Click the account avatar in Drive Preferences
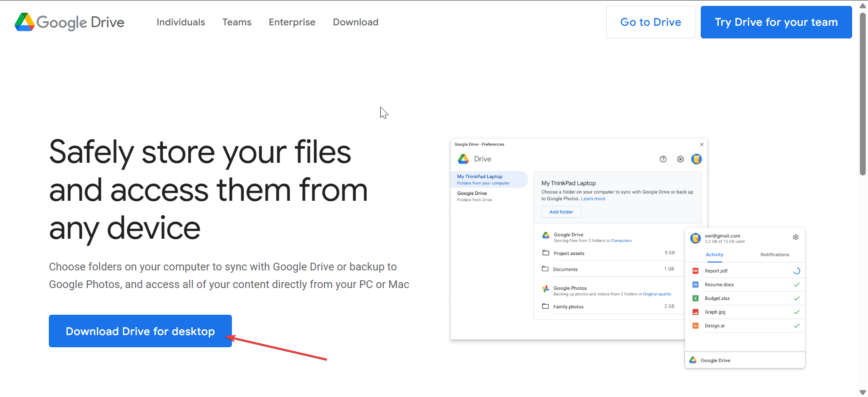The width and height of the screenshot is (868, 397). pos(696,159)
